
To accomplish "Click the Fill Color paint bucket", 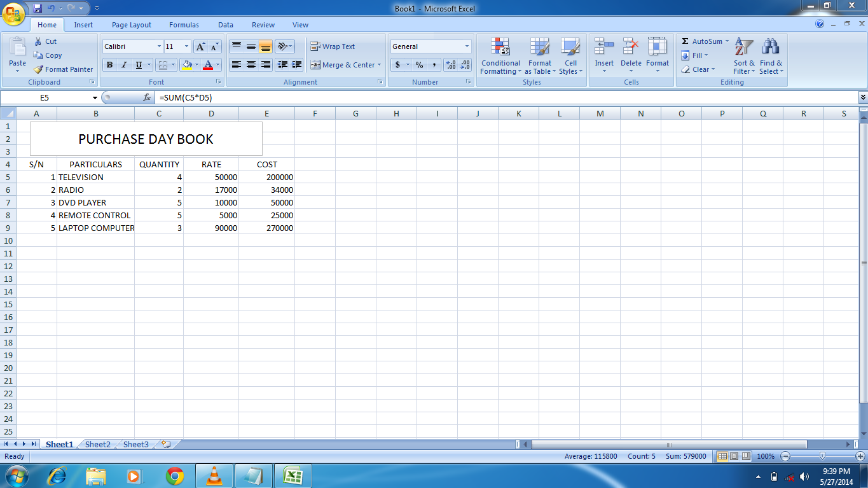I will coord(186,65).
